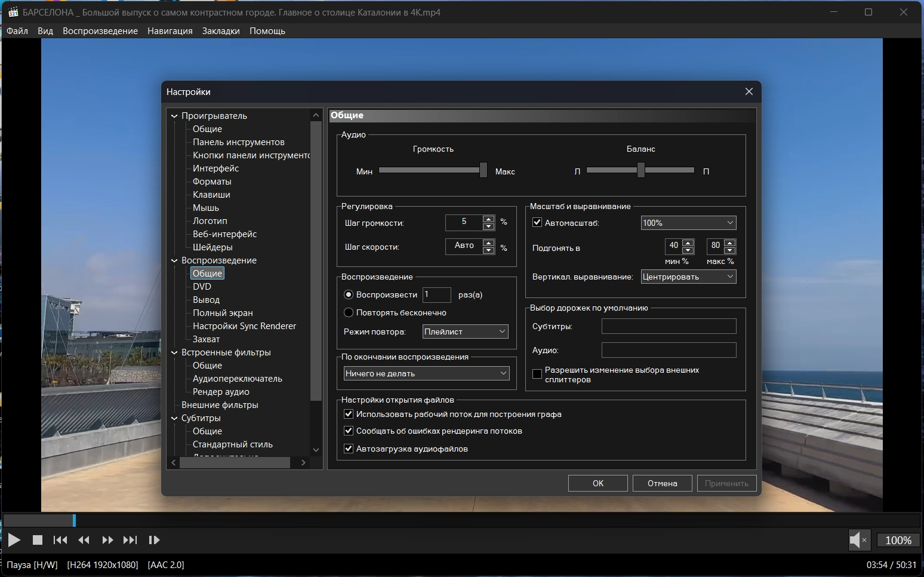This screenshot has height=577, width=924.
Task: Open the Воспроизведение menu in menu bar
Action: 100,31
